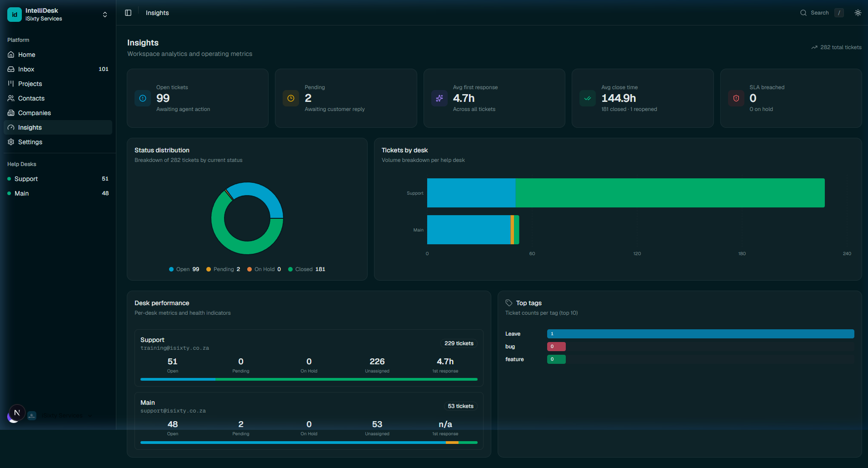This screenshot has height=468, width=868.
Task: Open Companies using its building icon
Action: tap(11, 113)
